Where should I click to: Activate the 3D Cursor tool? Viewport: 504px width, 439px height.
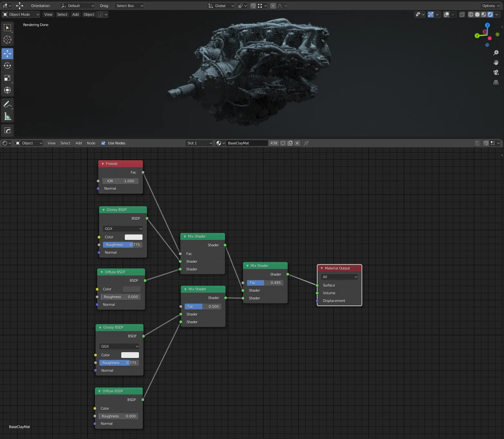(7, 40)
